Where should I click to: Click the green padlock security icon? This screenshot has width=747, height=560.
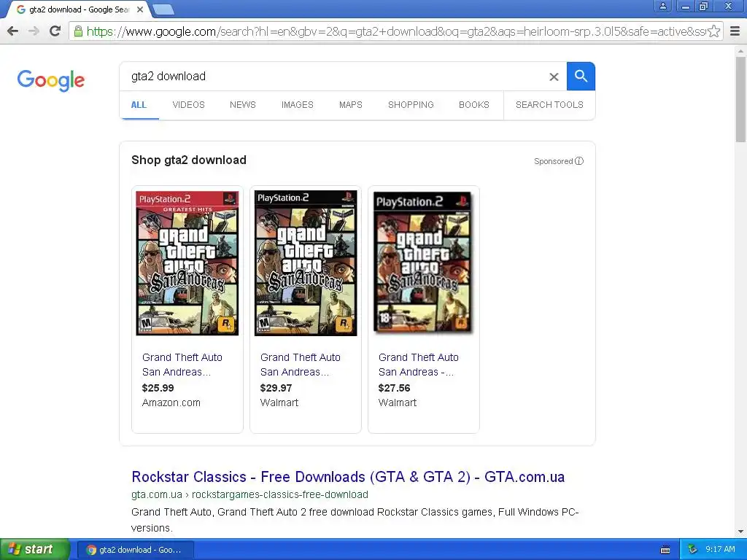pos(78,31)
